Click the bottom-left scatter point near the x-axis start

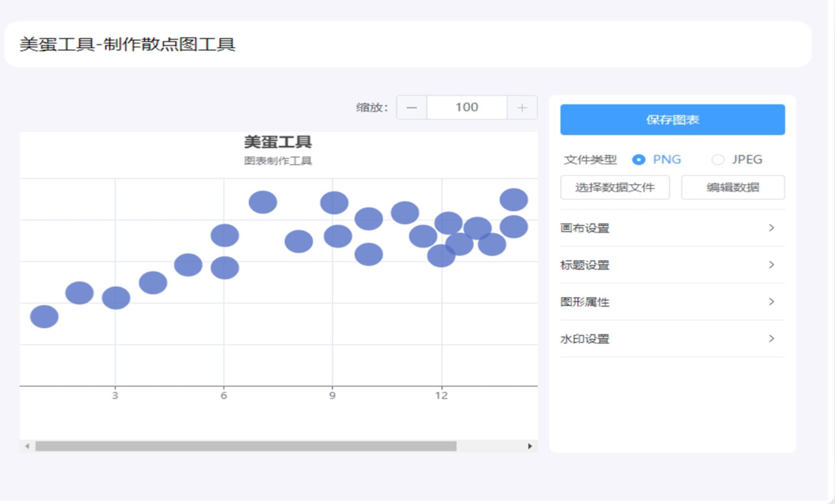(44, 317)
